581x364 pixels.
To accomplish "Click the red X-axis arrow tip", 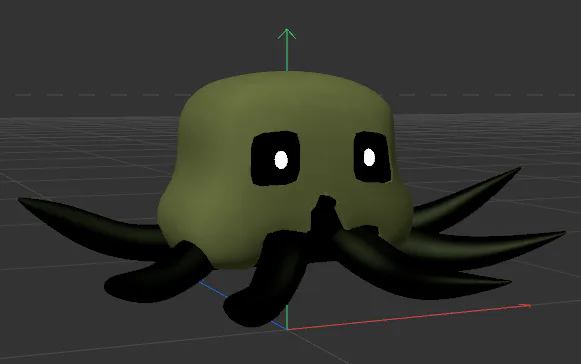I will click(x=525, y=306).
